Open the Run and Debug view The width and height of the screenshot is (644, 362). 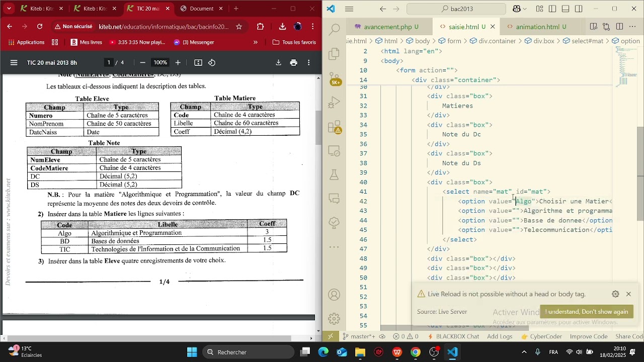click(335, 103)
